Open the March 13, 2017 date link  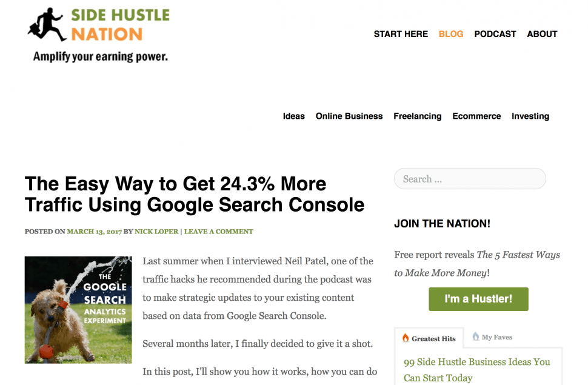(94, 232)
